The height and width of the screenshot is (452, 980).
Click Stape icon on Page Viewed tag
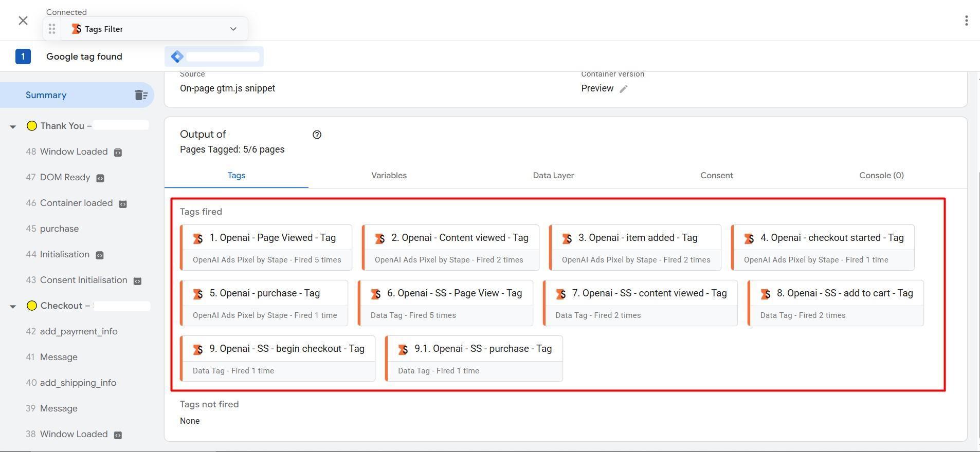[198, 238]
